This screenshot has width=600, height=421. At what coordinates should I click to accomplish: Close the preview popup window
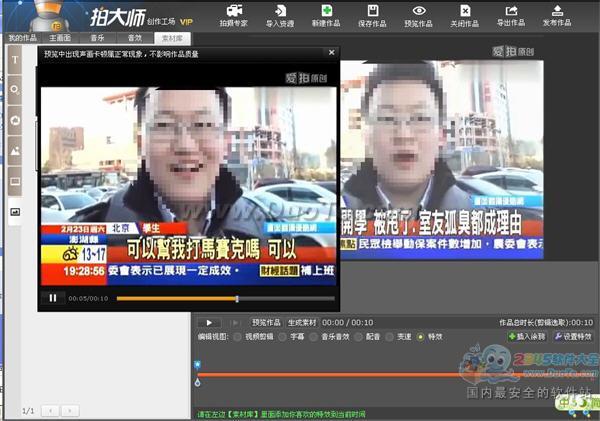(x=331, y=52)
